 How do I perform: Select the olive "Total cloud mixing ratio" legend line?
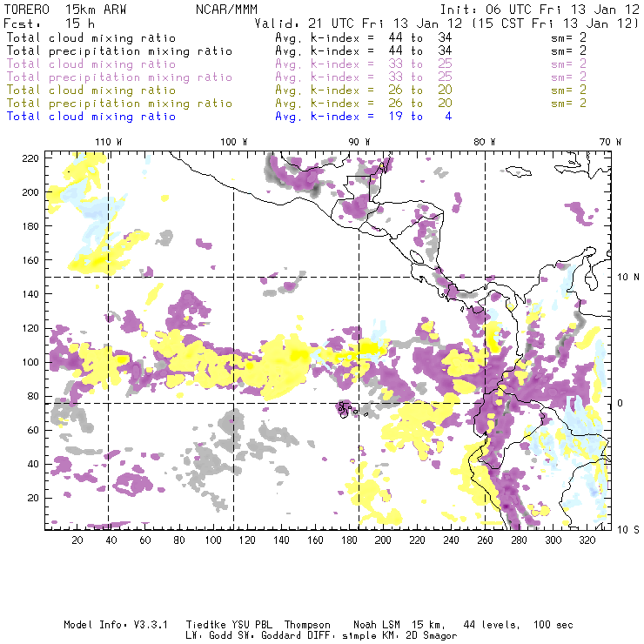coord(91,90)
